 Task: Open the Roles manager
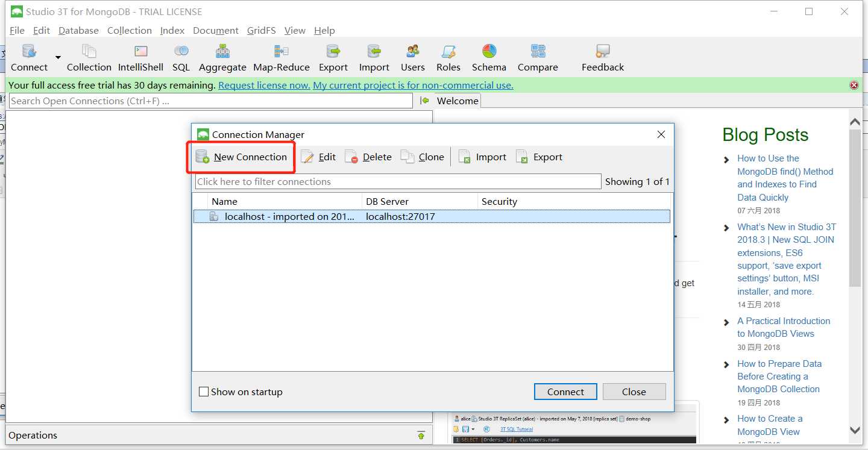(x=448, y=58)
